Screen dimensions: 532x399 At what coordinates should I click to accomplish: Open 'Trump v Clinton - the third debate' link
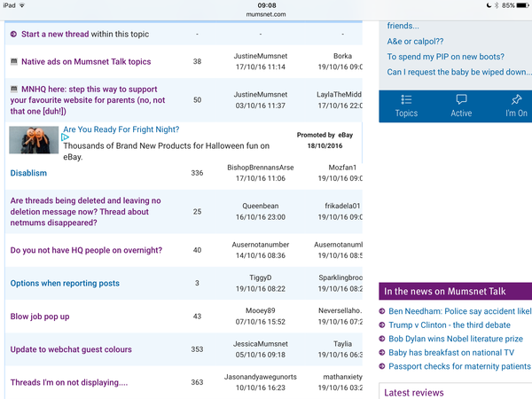450,325
